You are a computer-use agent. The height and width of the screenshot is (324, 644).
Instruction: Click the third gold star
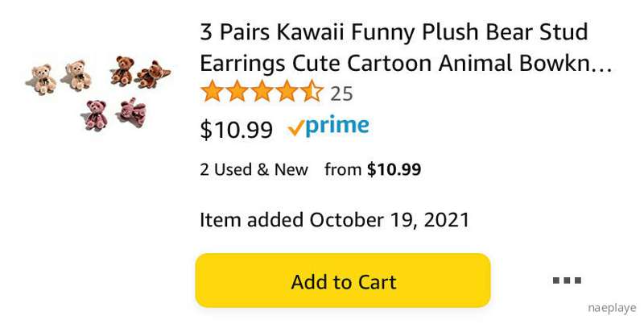(x=262, y=91)
